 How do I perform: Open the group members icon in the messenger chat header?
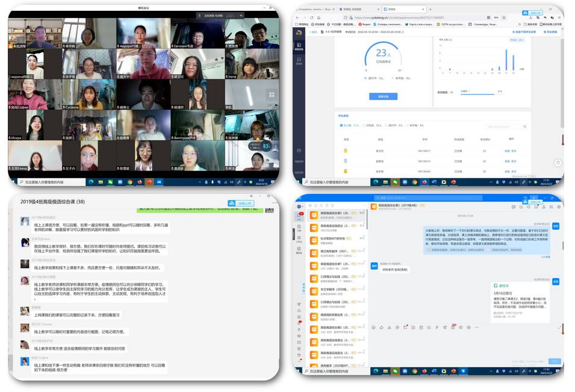pyautogui.click(x=544, y=207)
